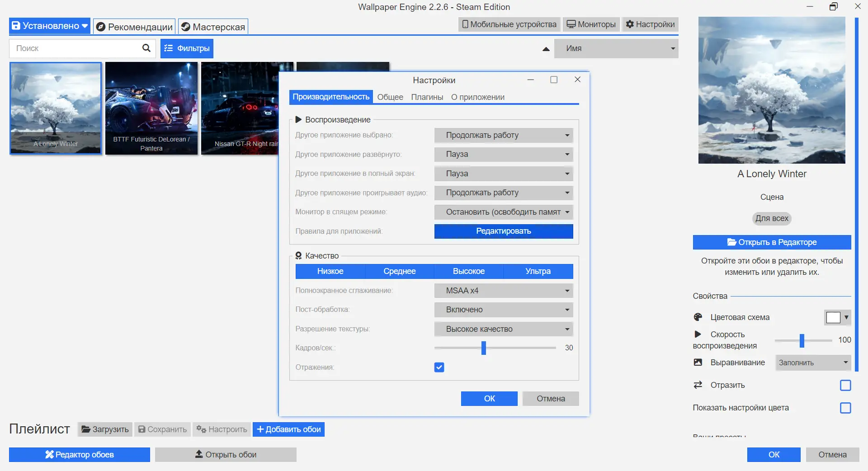Switch to the Общее tab
Image resolution: width=868 pixels, height=471 pixels.
tap(390, 97)
